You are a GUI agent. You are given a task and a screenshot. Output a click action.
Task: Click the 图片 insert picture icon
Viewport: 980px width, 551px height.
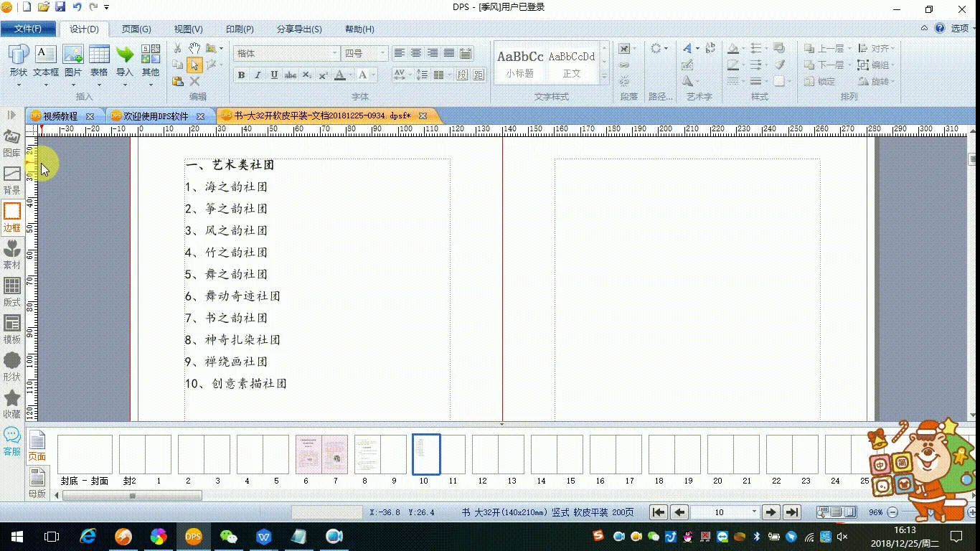coord(73,61)
